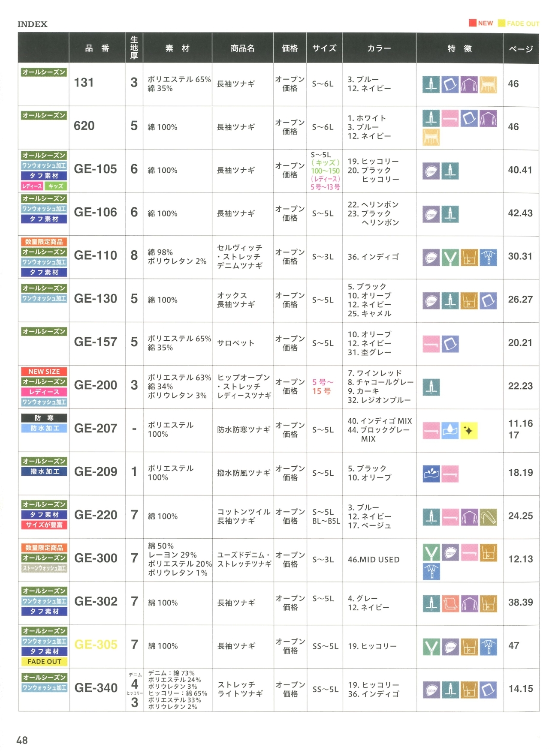Click the yellow FADE OUT legend square
The width and height of the screenshot is (549, 756).
pyautogui.click(x=501, y=23)
